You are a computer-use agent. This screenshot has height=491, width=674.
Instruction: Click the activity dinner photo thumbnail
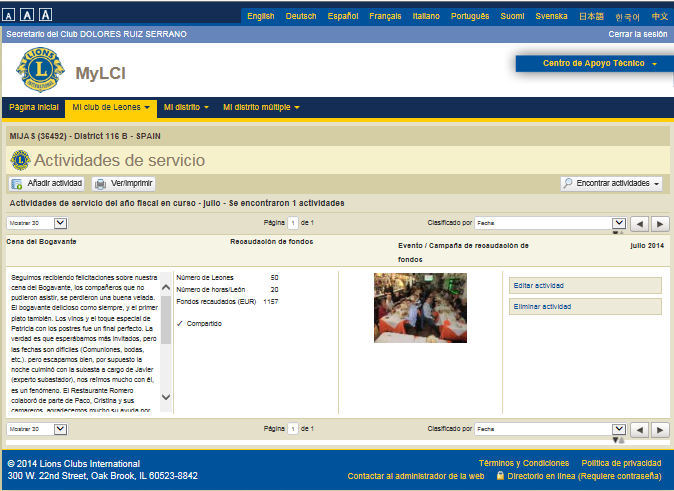pos(420,308)
